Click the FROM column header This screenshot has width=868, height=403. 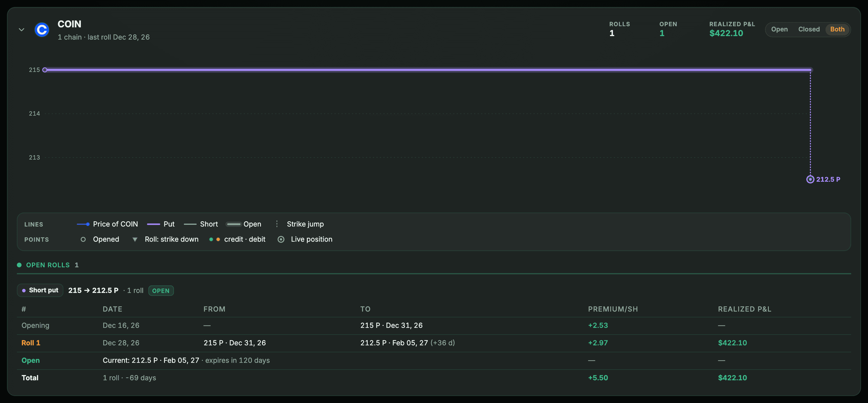point(214,309)
